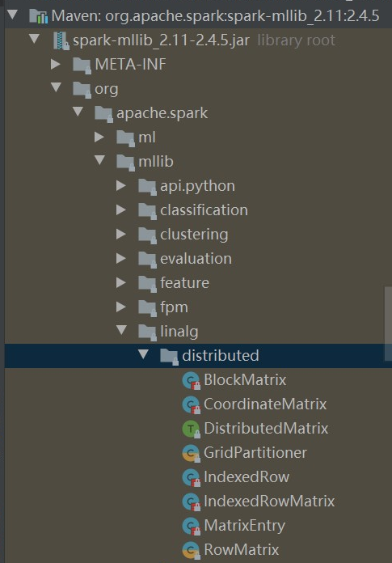Click the DistributedMatrix trait icon
The width and height of the screenshot is (392, 563).
pyautogui.click(x=192, y=430)
